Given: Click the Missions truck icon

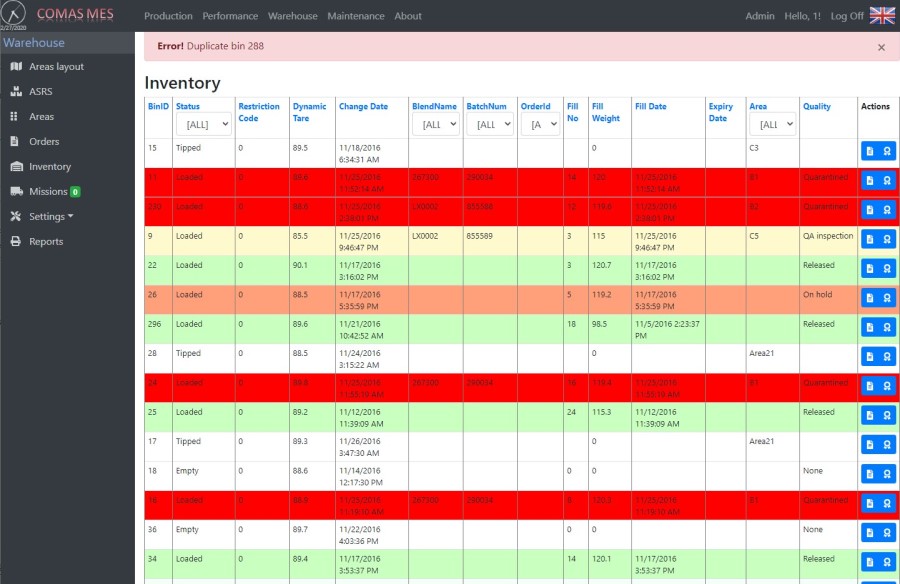Looking at the screenshot, I should pos(16,192).
